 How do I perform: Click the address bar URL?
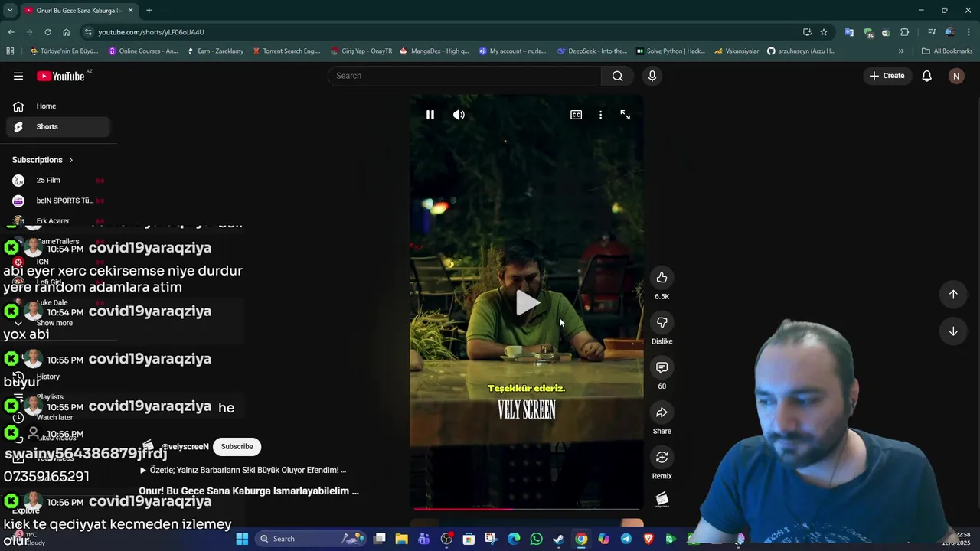pyautogui.click(x=151, y=32)
